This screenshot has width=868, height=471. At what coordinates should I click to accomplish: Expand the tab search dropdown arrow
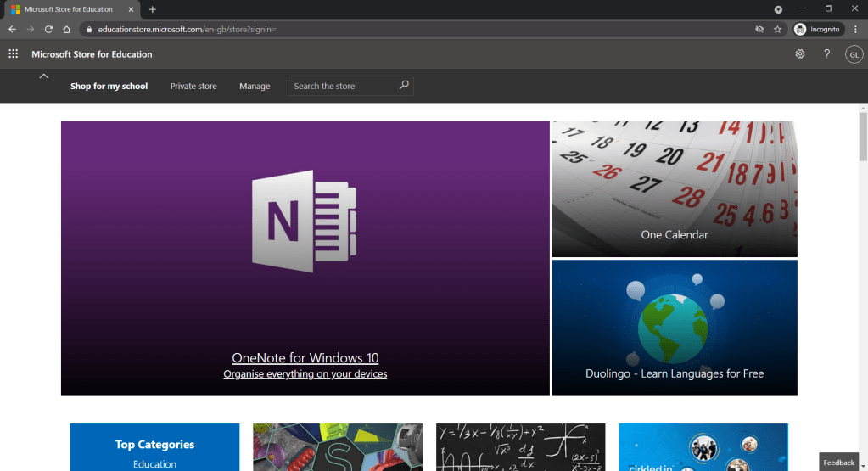coord(778,9)
